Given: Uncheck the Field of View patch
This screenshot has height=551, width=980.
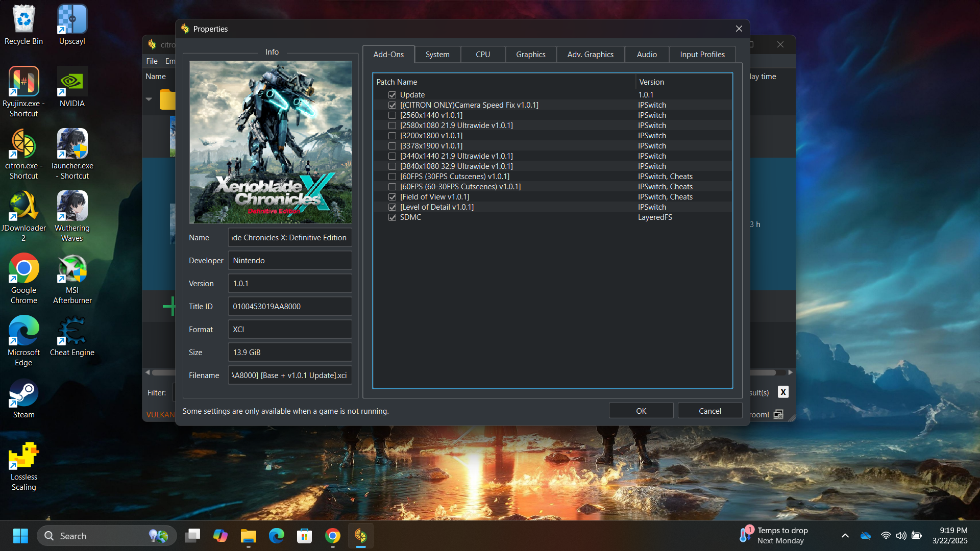Looking at the screenshot, I should click(x=392, y=197).
